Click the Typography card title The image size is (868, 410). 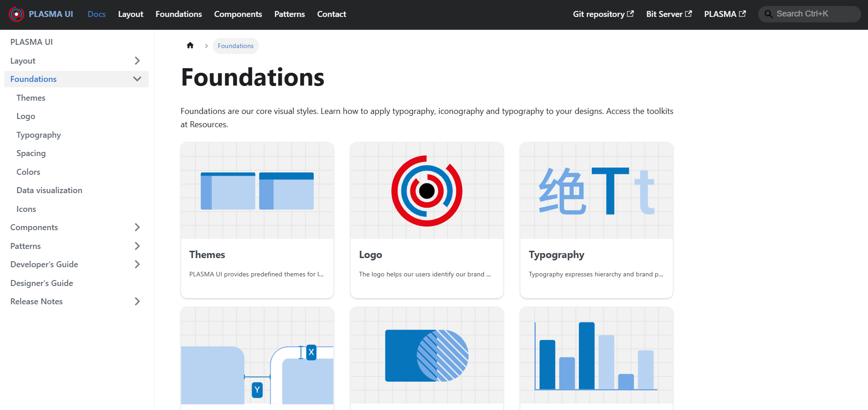557,255
